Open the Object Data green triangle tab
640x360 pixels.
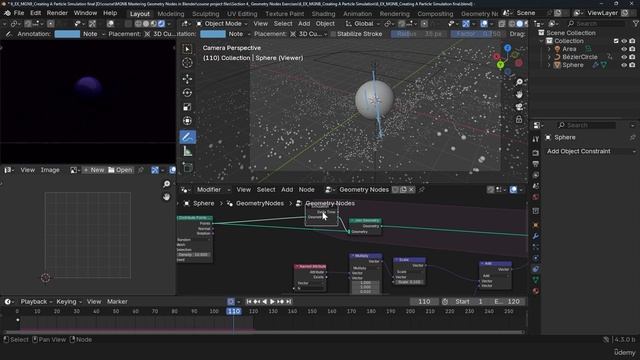536,280
